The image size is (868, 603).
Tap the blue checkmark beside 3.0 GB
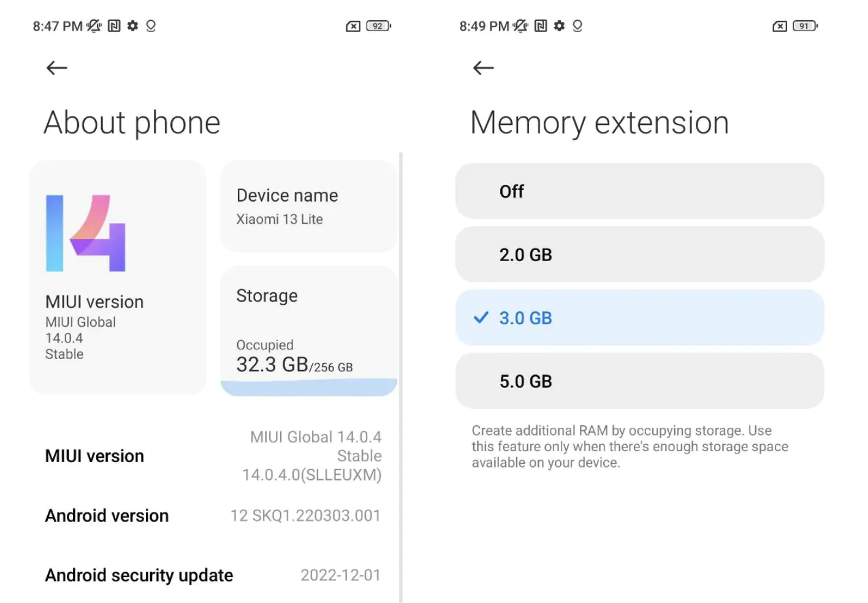(481, 317)
